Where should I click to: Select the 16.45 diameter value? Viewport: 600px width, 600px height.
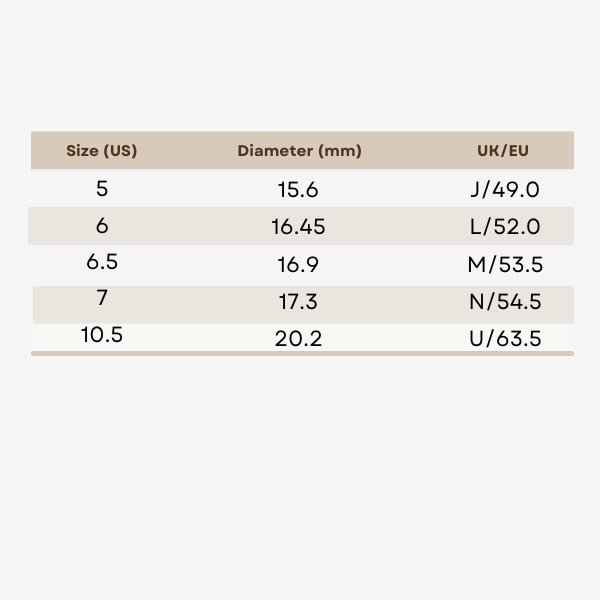point(298,227)
